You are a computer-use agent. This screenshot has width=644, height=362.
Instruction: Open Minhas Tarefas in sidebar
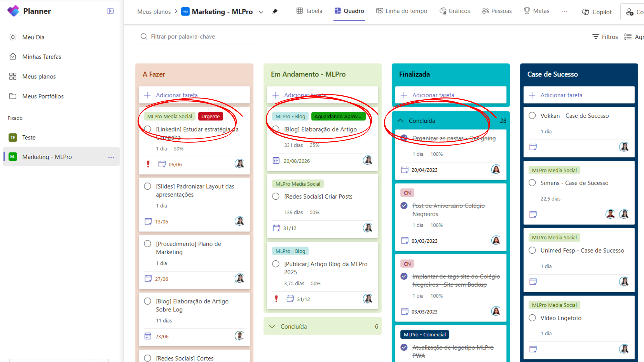point(42,57)
